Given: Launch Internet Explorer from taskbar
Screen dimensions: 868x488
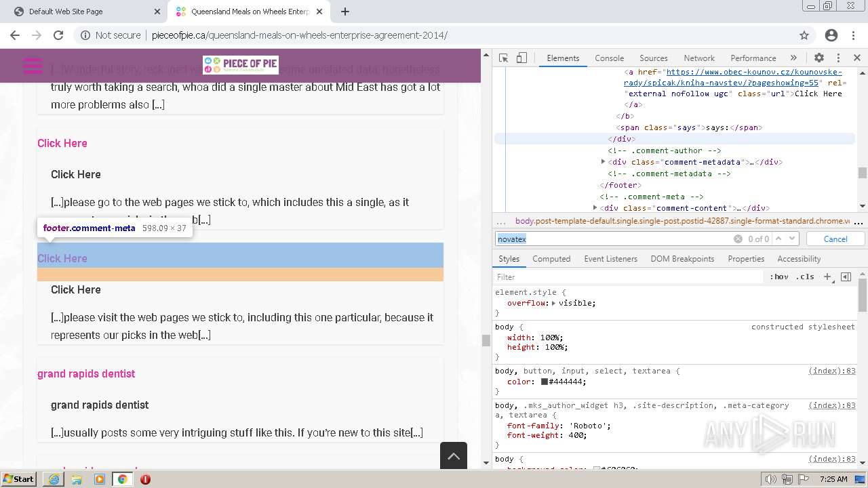Looking at the screenshot, I should [x=54, y=479].
